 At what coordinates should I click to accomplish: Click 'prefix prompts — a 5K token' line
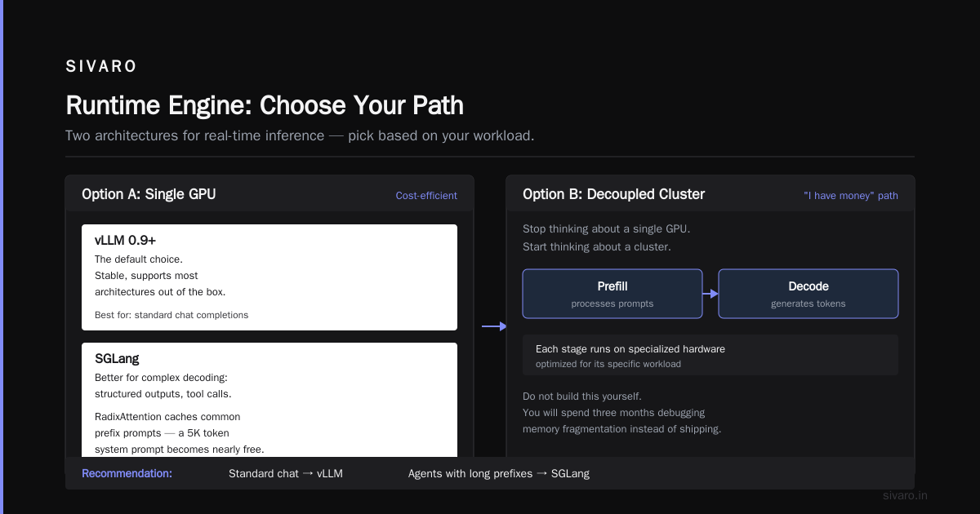[162, 433]
